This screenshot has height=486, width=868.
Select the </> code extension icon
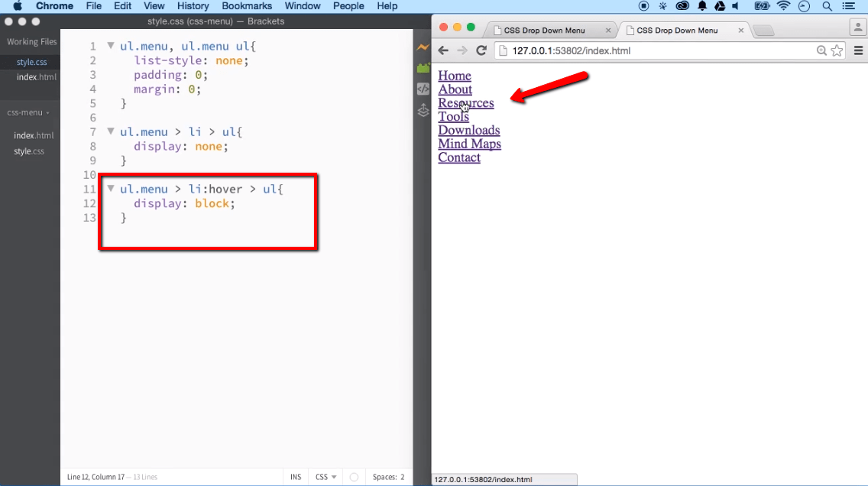pos(423,88)
